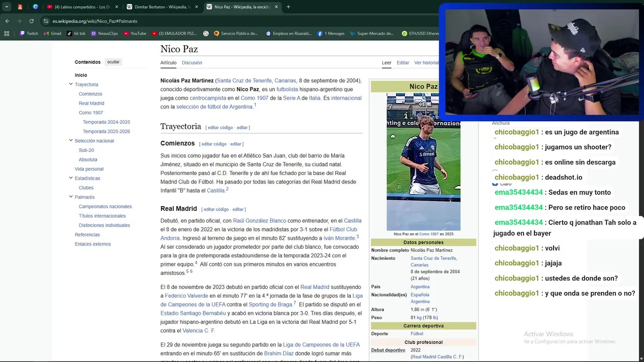The height and width of the screenshot is (362, 644).
Task: Collapse the Palmarés section in contents
Action: click(x=70, y=197)
